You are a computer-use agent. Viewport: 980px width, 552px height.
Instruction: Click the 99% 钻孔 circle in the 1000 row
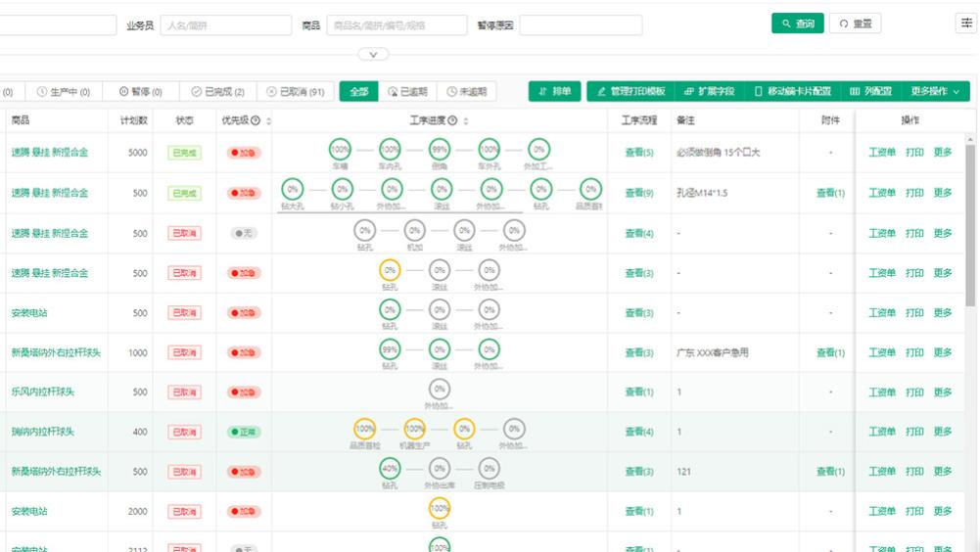390,350
